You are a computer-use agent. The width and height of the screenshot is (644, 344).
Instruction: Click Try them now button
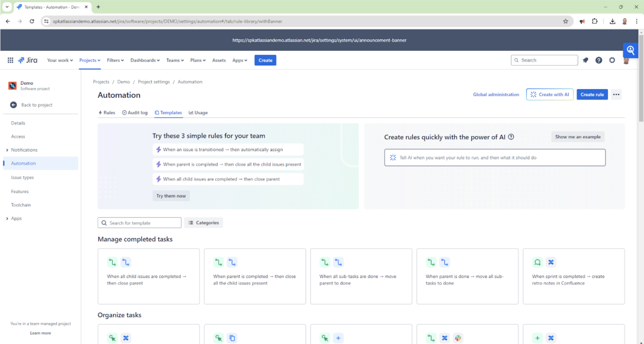pos(171,196)
